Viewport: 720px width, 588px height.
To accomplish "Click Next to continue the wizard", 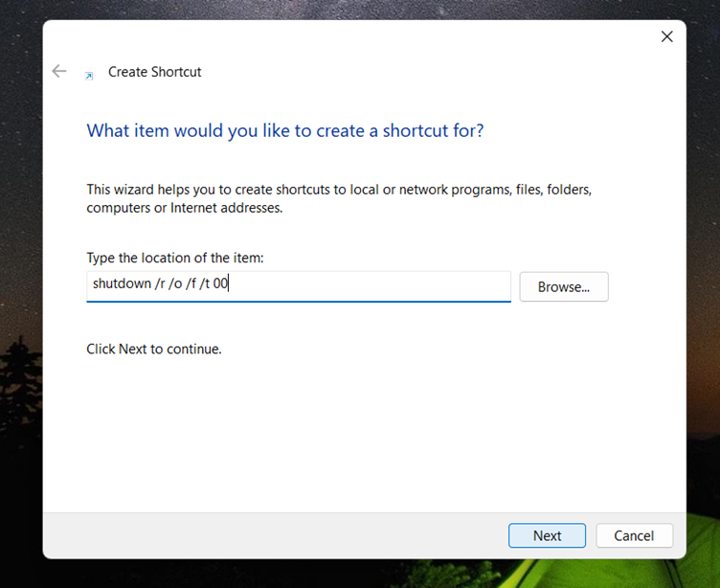I will tap(547, 535).
